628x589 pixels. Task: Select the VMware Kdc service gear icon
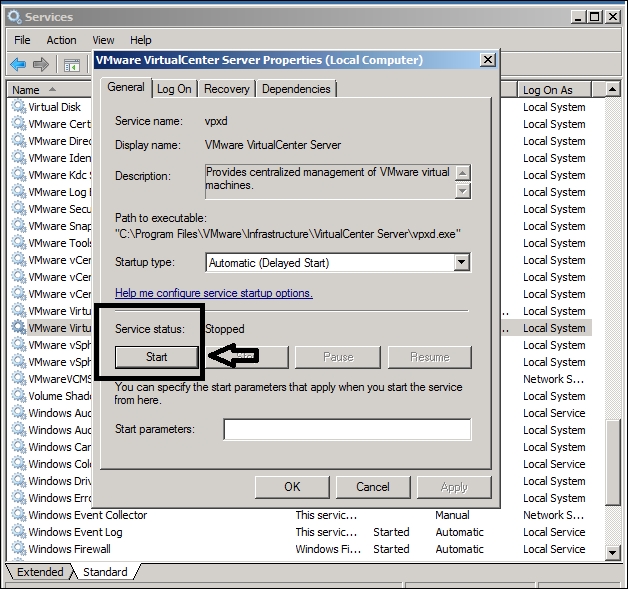pyautogui.click(x=18, y=175)
